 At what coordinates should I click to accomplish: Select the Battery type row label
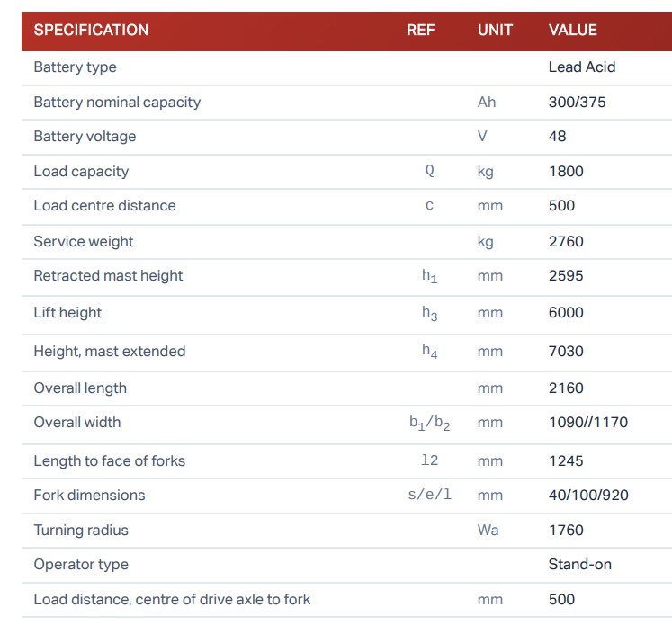pos(75,67)
